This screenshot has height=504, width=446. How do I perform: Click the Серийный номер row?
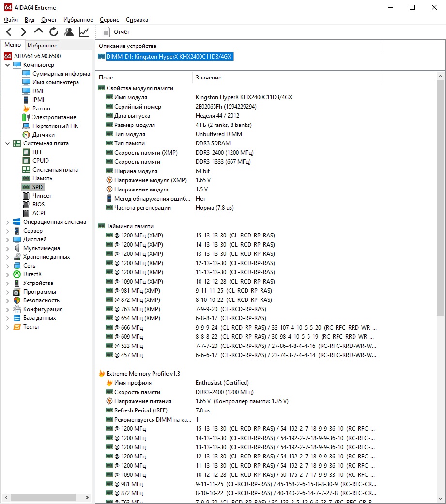(238, 107)
